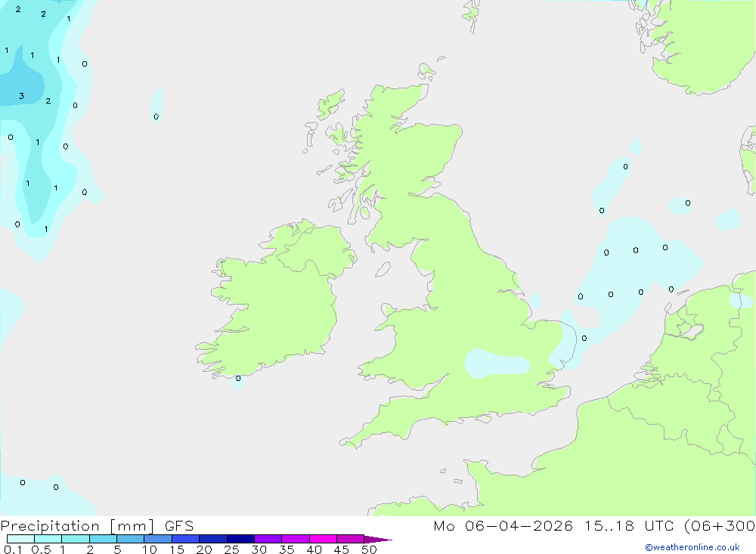Screen dimensions: 756x554
Task: Select legend swatch between 0.5 and 1
Action: click(48, 539)
